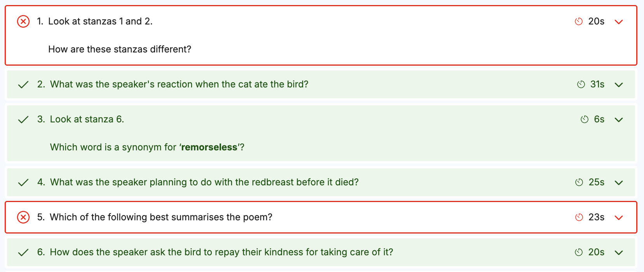Expand question 6 using its chevron arrow
This screenshot has height=272, width=644.
[x=619, y=253]
